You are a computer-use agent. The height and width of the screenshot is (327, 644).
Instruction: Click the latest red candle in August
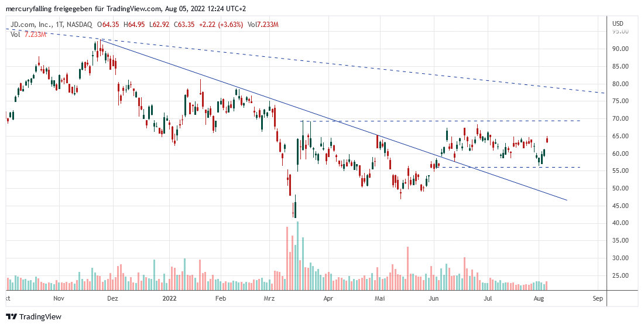pyautogui.click(x=547, y=139)
